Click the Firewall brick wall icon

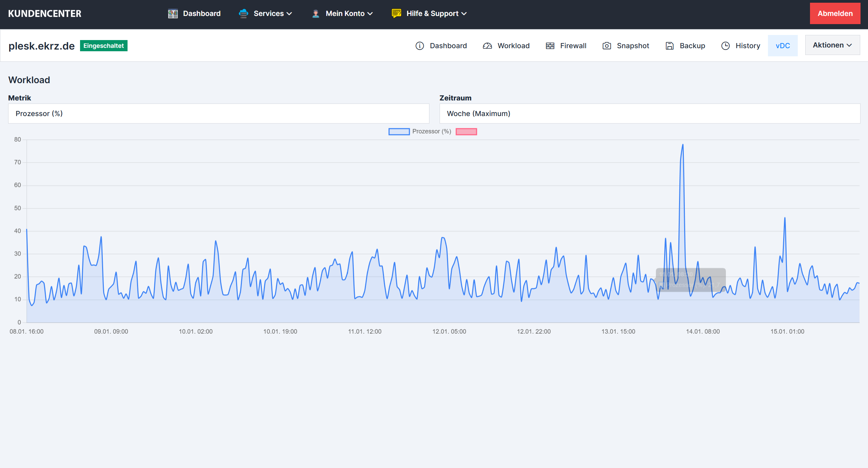[550, 46]
